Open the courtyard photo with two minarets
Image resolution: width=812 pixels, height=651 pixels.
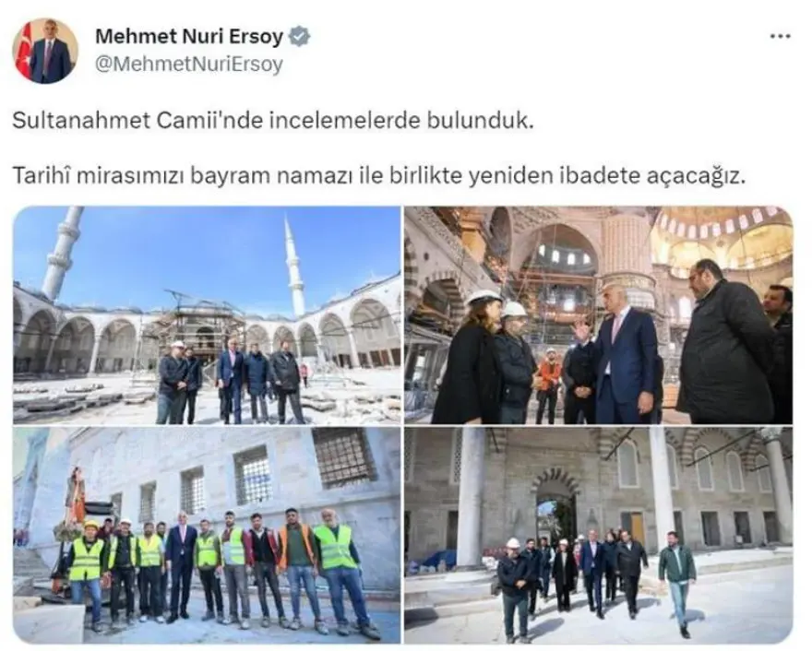pos(207,315)
